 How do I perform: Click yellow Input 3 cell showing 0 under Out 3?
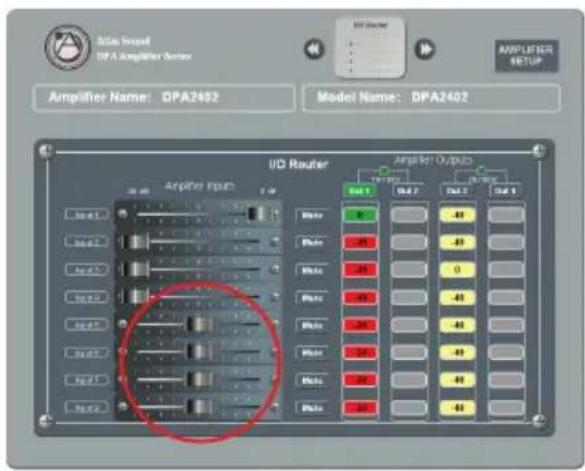pyautogui.click(x=457, y=270)
